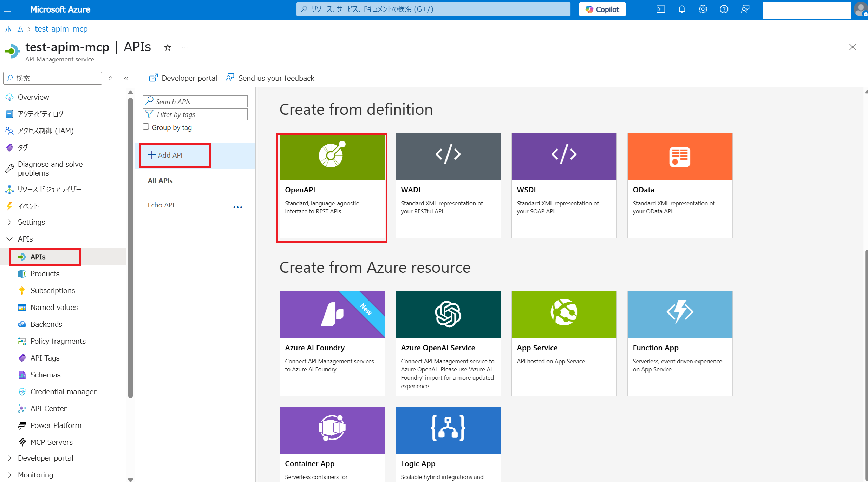Collapse the sidebar with double chevron

pos(126,78)
